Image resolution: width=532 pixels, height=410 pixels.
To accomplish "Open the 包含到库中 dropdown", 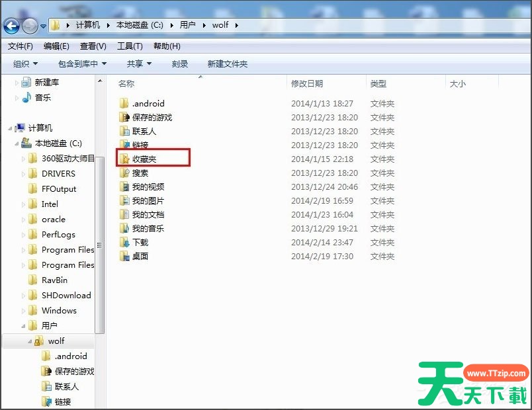I will click(82, 63).
